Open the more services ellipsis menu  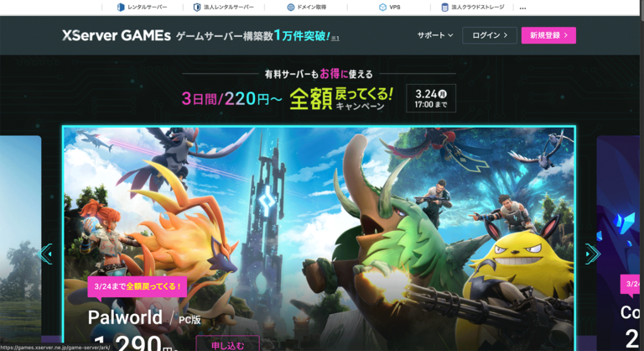point(522,8)
